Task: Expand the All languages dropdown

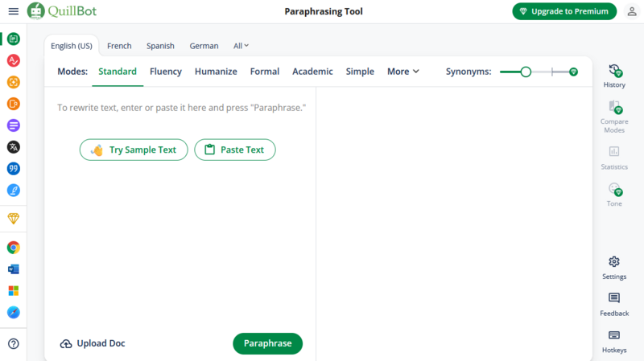Action: click(241, 46)
